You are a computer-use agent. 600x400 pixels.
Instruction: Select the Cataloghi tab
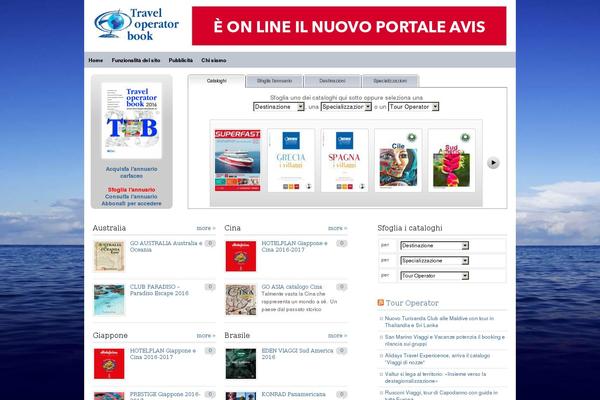click(x=217, y=81)
